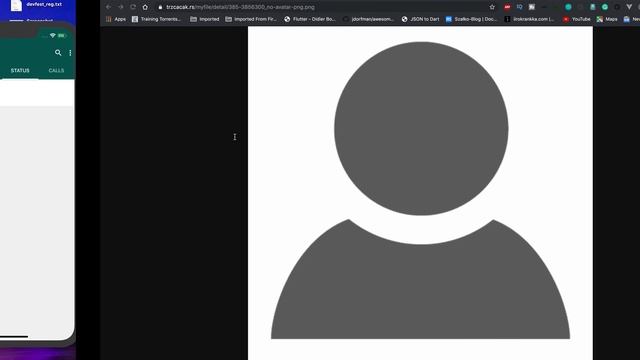Tap home gesture bar in emulator
The height and width of the screenshot is (360, 640).
coord(14,337)
